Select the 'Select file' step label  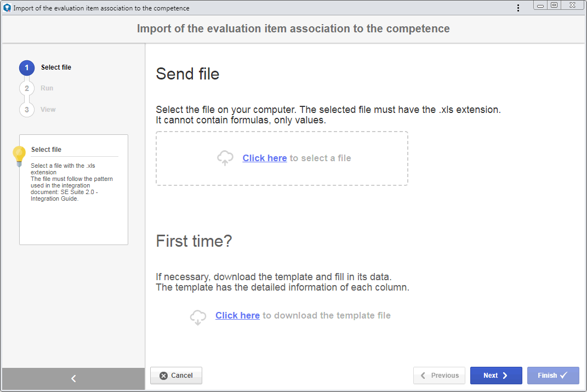pyautogui.click(x=56, y=67)
